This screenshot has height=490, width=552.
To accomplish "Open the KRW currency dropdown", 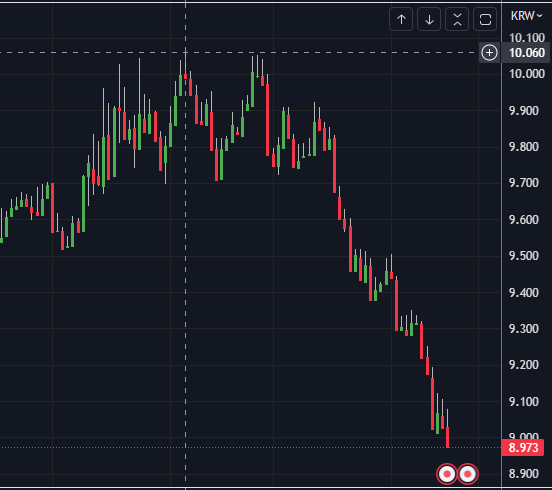I will [x=526, y=16].
